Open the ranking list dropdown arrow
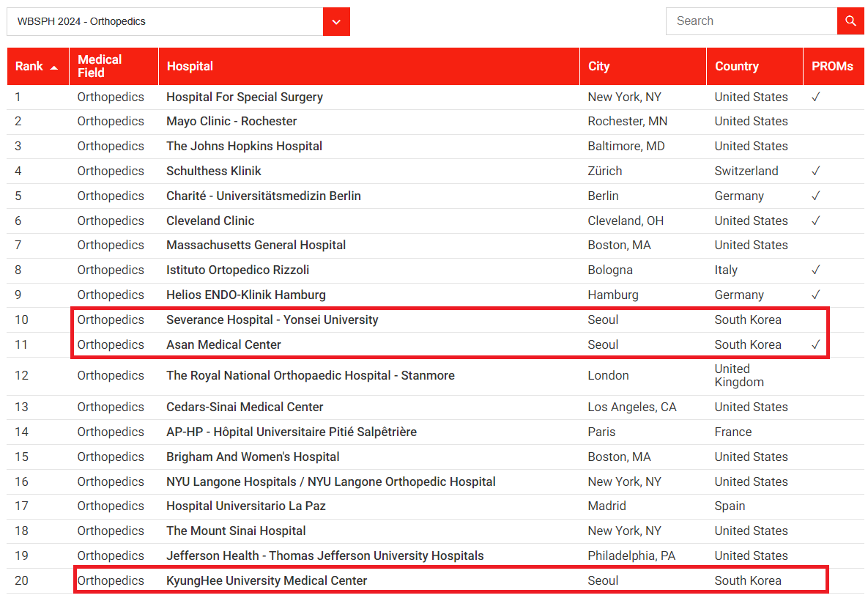Image resolution: width=868 pixels, height=598 pixels. click(336, 21)
